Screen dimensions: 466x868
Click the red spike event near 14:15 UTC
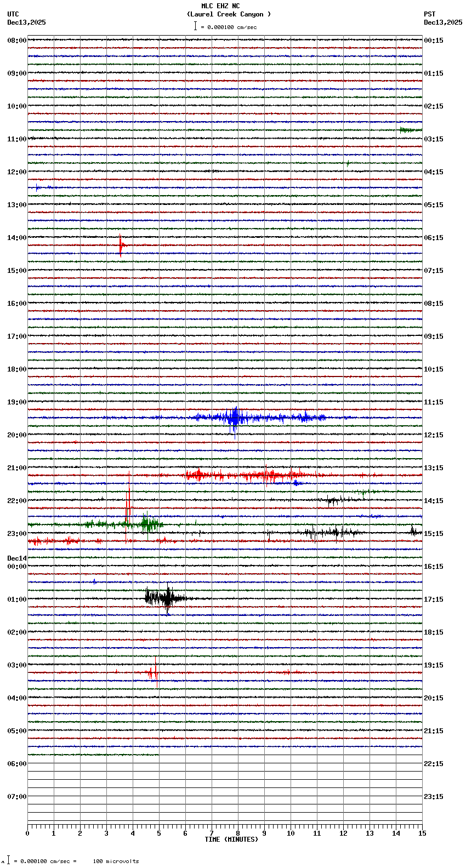tap(121, 245)
